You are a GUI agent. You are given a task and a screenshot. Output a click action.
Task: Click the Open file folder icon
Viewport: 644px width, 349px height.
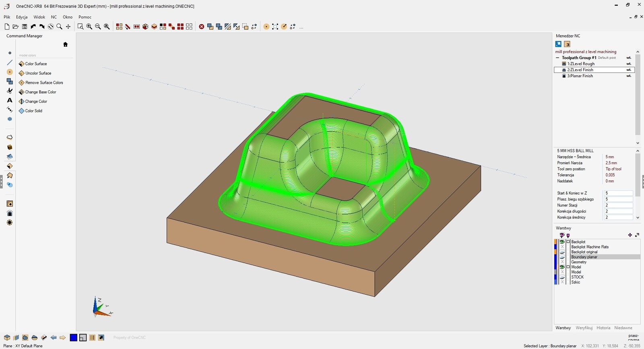[x=15, y=27]
